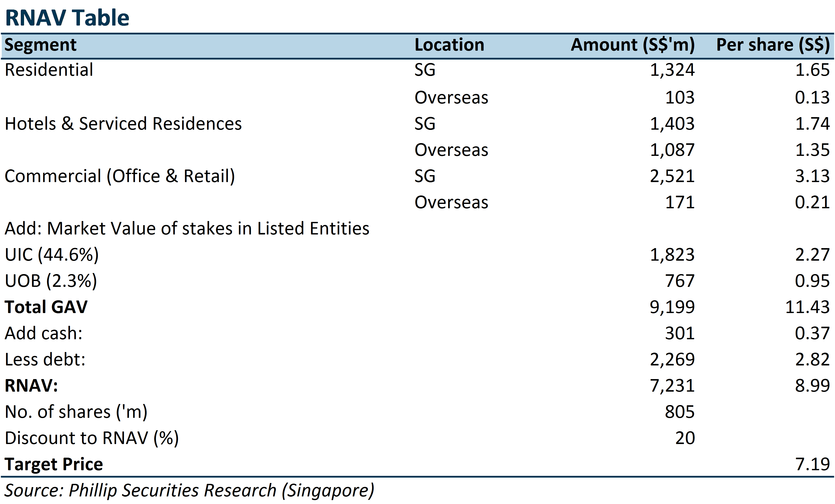Select 'Discount to RNAV (%)' label
The height and width of the screenshot is (504, 835).
pyautogui.click(x=92, y=439)
